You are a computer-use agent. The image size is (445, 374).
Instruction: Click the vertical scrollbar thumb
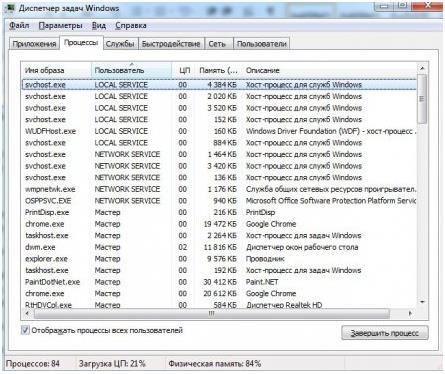[422, 99]
